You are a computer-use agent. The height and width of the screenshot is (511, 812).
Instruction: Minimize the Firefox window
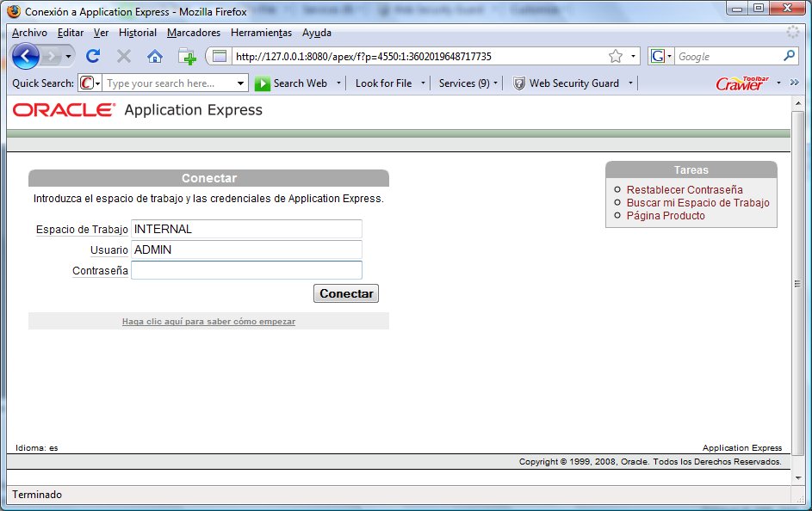737,9
